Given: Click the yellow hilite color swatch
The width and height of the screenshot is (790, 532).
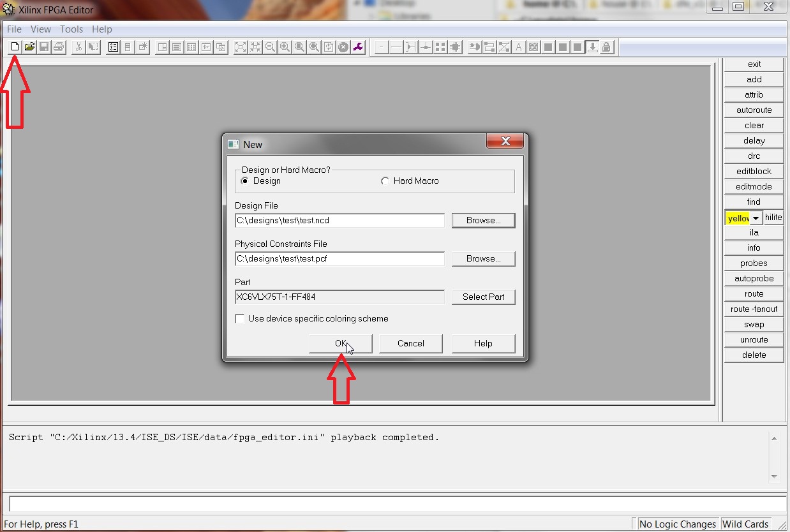Looking at the screenshot, I should pos(737,218).
